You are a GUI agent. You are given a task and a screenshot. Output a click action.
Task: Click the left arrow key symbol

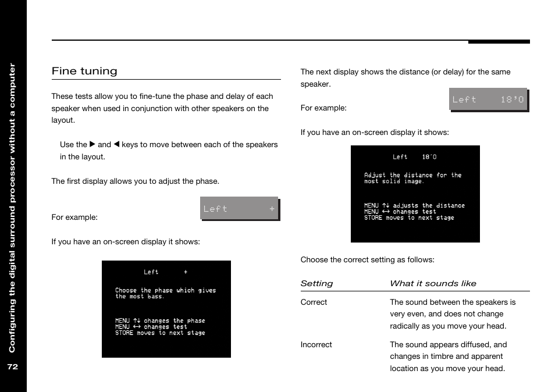pos(116,144)
